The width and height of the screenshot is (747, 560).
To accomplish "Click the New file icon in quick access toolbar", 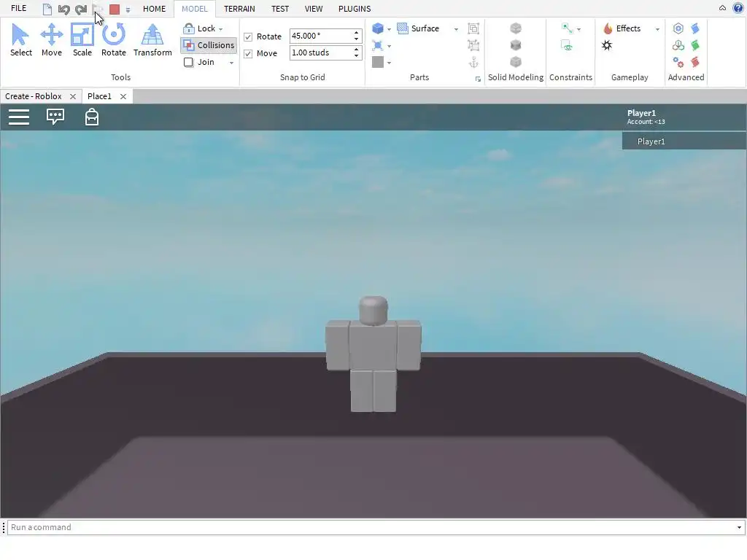I will coord(47,9).
